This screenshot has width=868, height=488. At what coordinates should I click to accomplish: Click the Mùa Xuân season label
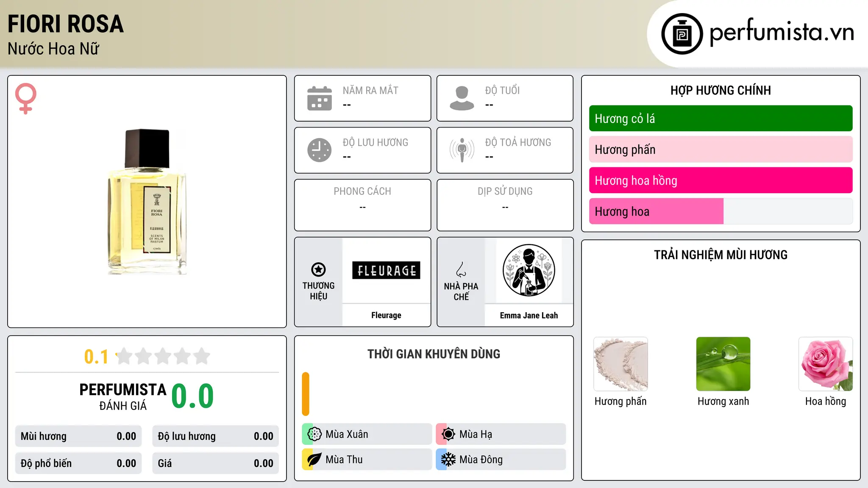point(347,434)
